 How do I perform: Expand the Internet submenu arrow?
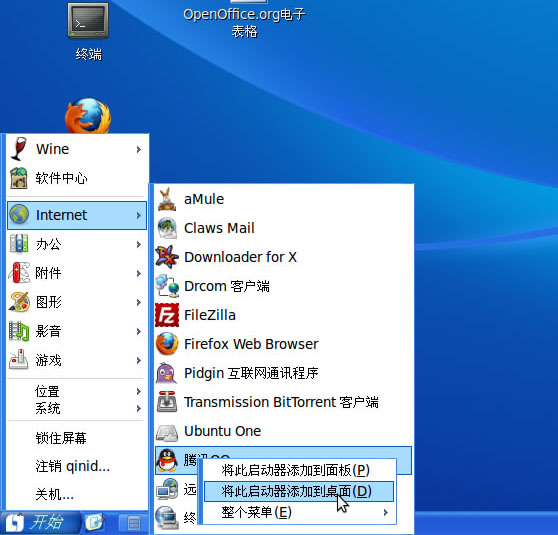click(x=139, y=215)
